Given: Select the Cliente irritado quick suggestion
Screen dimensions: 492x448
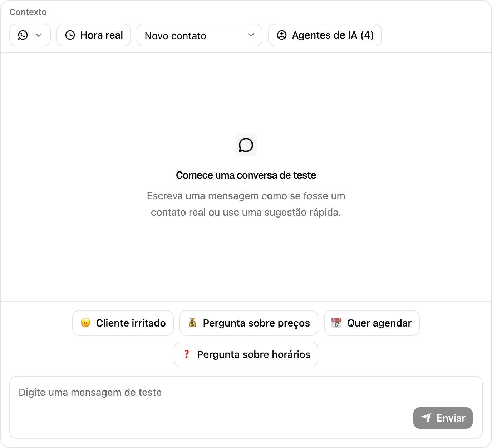Looking at the screenshot, I should click(x=123, y=323).
